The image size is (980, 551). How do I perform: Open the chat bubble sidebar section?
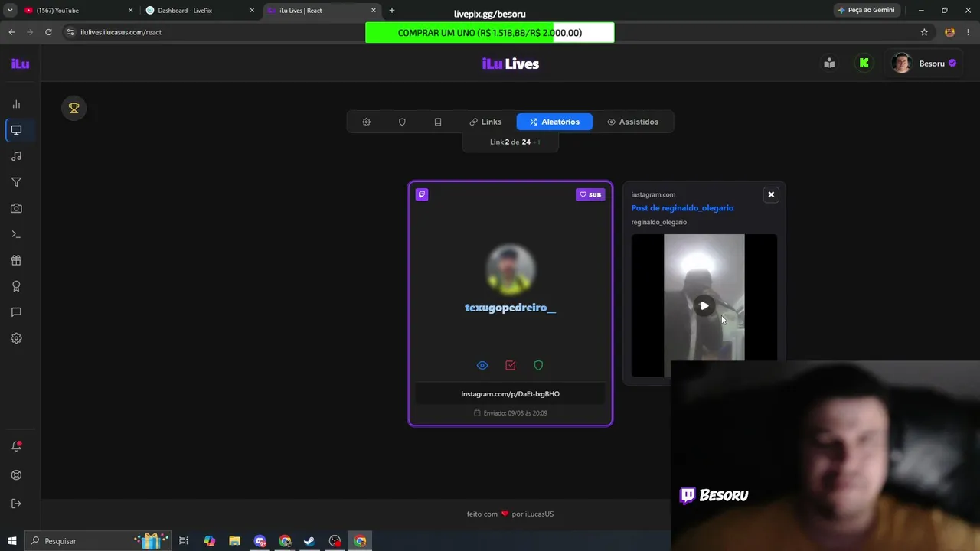tap(16, 312)
